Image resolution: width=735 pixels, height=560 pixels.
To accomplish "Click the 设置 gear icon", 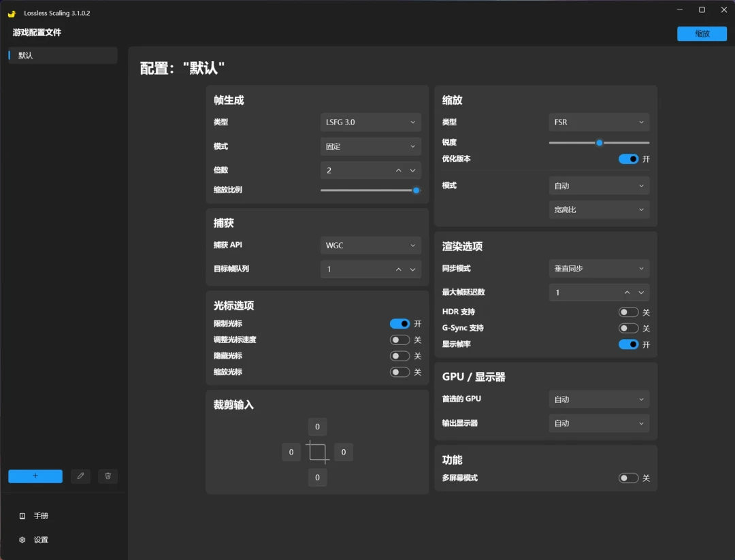I will (x=22, y=540).
